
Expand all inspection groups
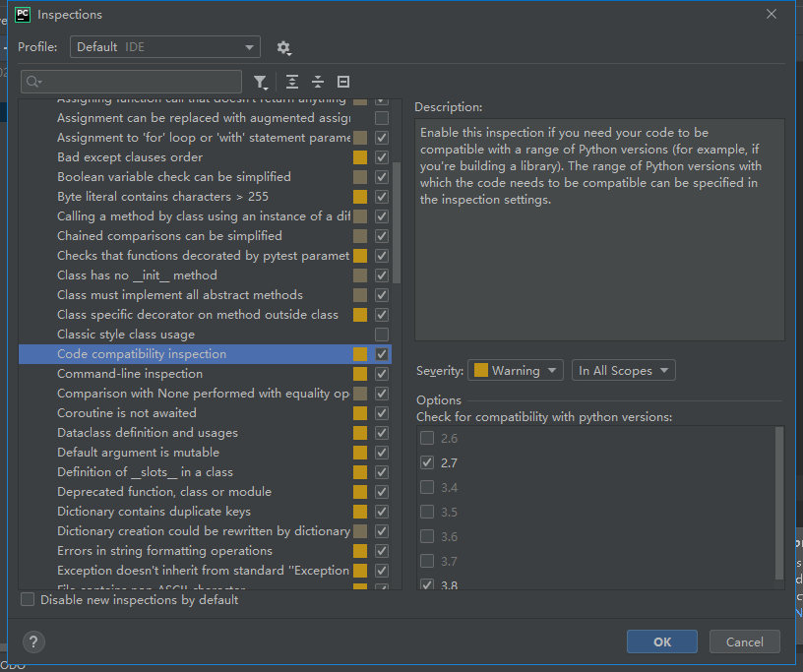point(291,82)
